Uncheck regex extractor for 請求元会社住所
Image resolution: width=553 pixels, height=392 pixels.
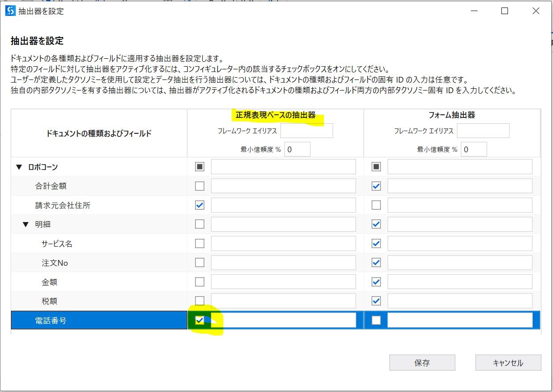click(x=199, y=205)
